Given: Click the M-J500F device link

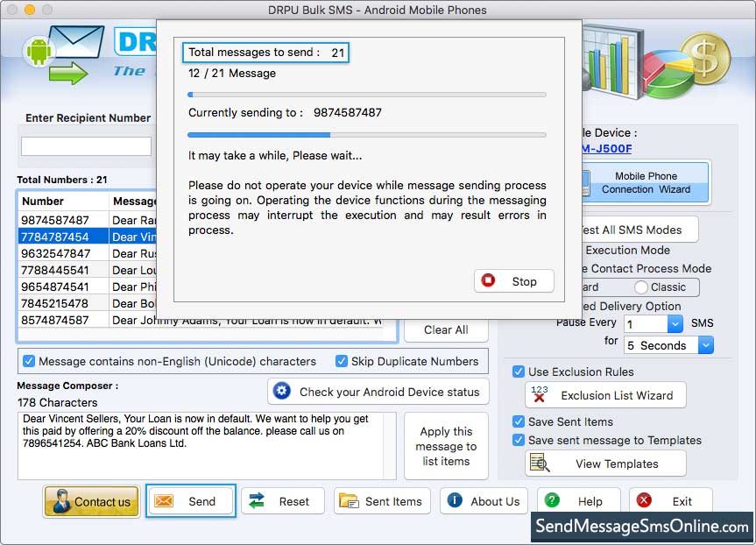Looking at the screenshot, I should pyautogui.click(x=606, y=149).
